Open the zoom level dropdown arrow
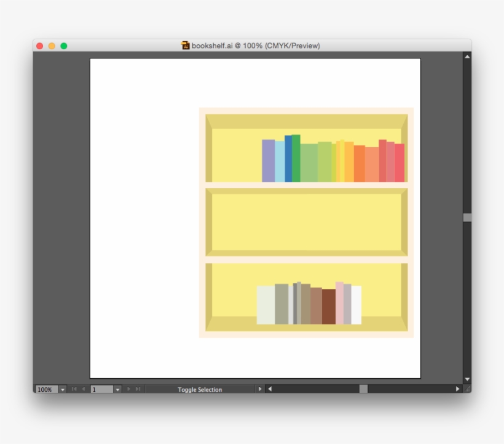The width and height of the screenshot is (504, 444). point(63,389)
